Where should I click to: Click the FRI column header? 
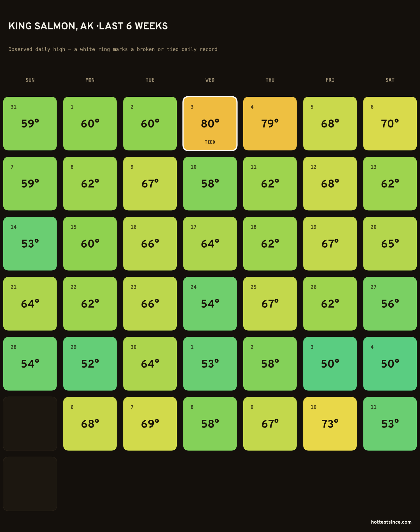330,80
